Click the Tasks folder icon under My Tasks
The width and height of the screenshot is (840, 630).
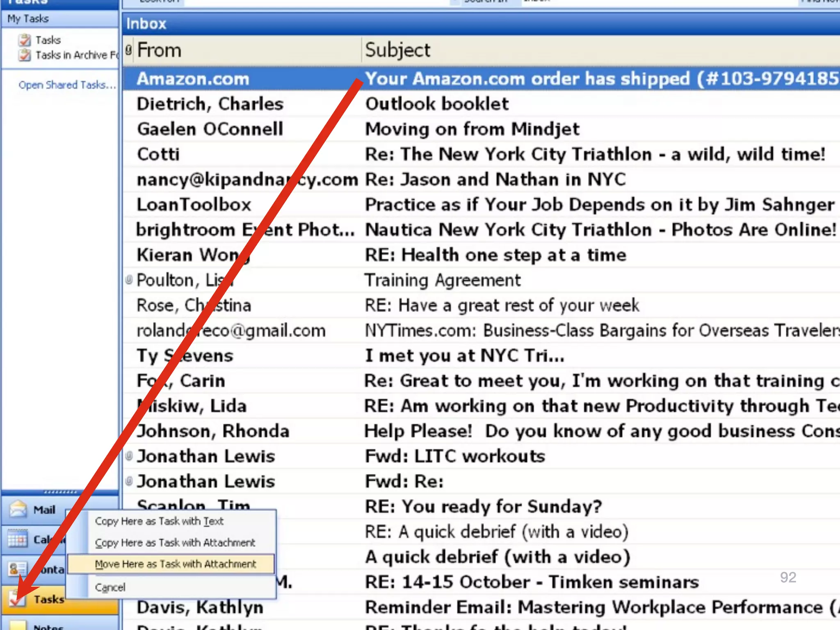pos(25,40)
